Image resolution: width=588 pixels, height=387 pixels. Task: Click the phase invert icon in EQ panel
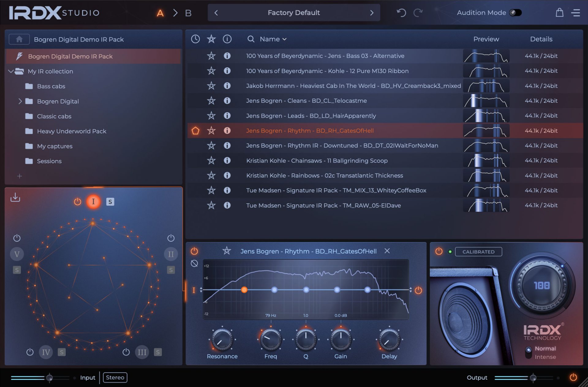(x=194, y=263)
